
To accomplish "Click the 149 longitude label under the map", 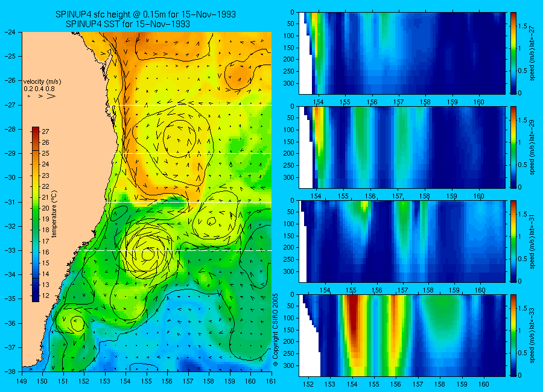I will [22, 381].
